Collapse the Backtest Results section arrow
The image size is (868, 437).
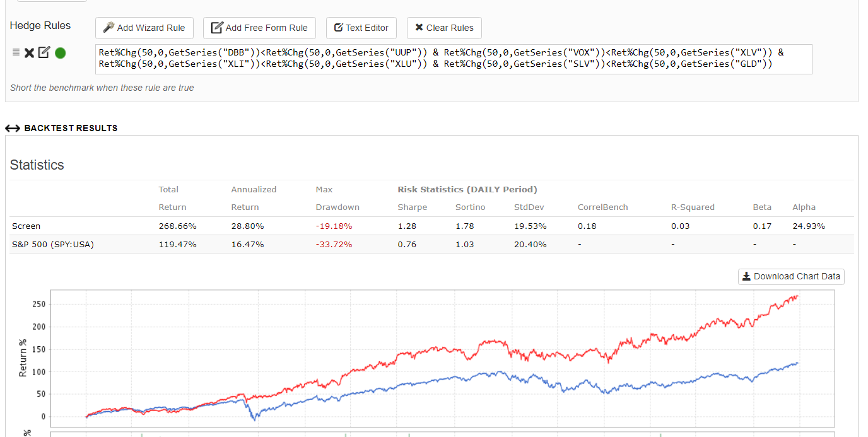13,128
